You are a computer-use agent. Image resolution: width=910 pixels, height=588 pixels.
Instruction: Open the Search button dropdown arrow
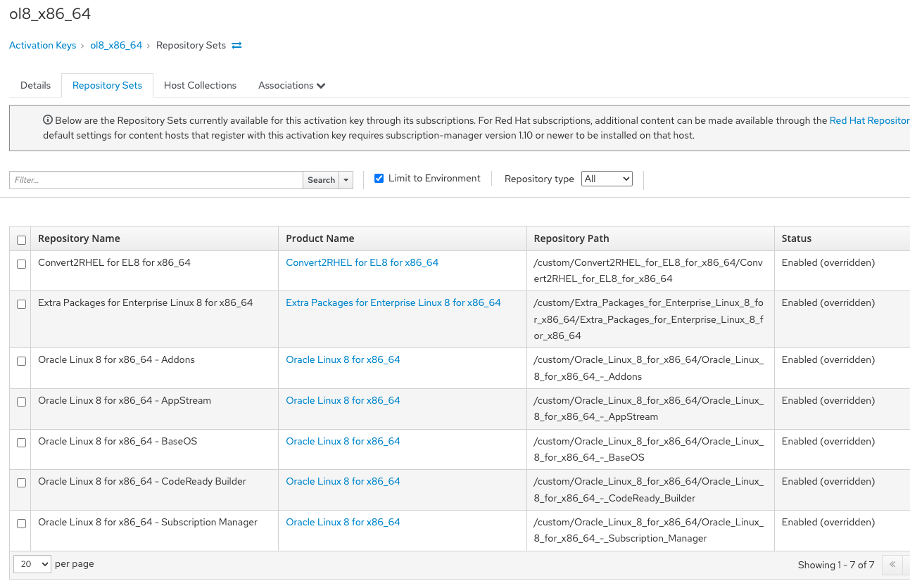(x=346, y=180)
